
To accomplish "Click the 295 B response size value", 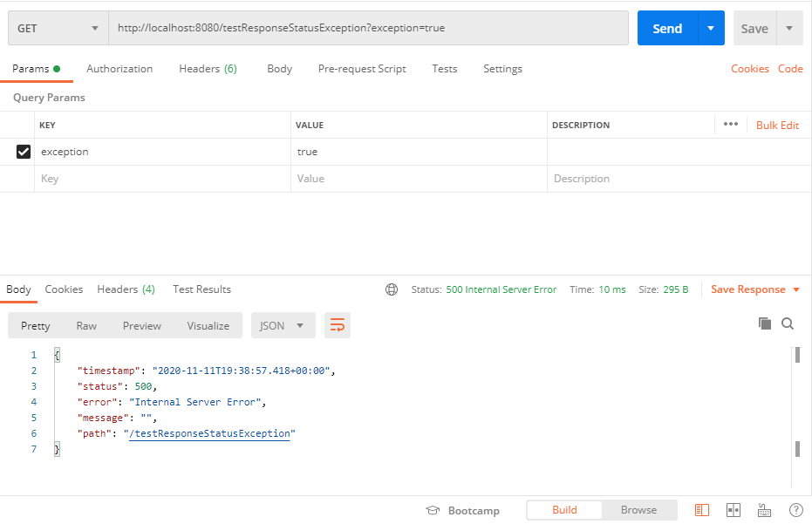I will click(x=676, y=289).
